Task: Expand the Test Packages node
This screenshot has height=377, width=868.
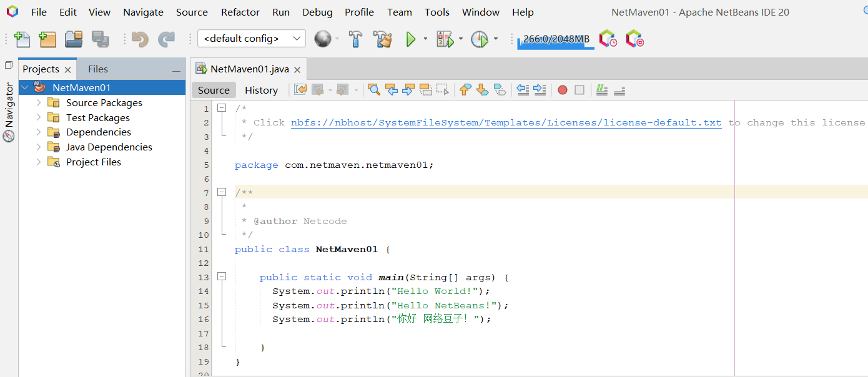Action: [39, 117]
